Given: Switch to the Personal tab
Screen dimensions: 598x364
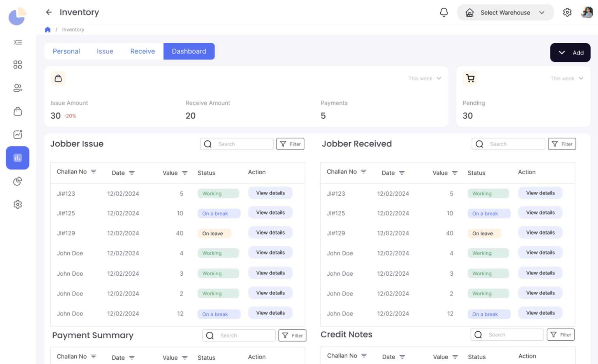Looking at the screenshot, I should pos(66,51).
